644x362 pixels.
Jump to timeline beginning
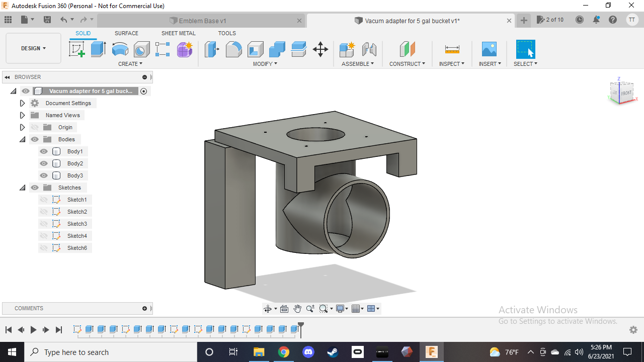pos(9,330)
